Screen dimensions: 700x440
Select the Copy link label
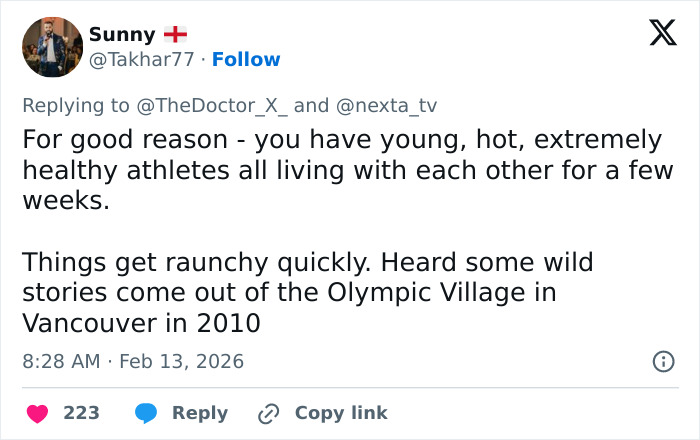340,413
